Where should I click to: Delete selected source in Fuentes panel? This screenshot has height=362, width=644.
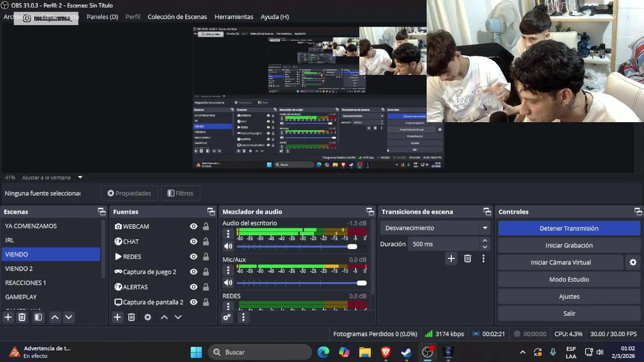(131, 317)
